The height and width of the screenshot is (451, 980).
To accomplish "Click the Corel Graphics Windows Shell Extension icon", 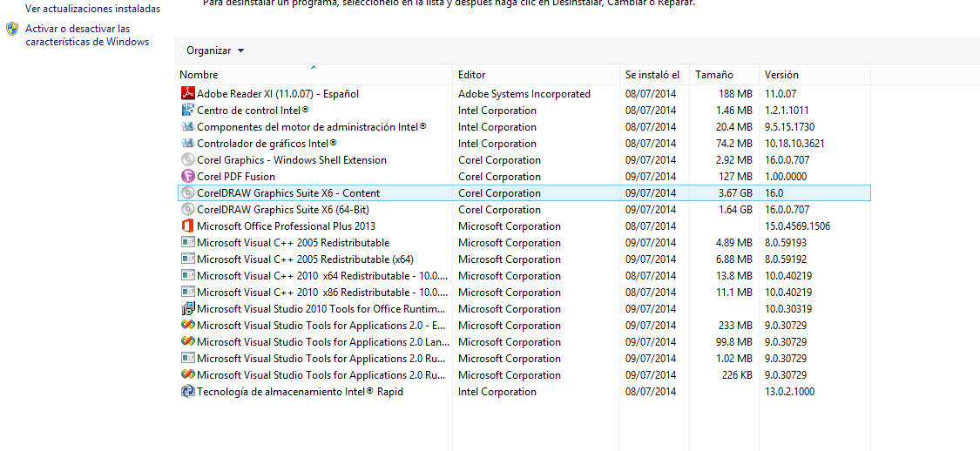I will (x=187, y=160).
